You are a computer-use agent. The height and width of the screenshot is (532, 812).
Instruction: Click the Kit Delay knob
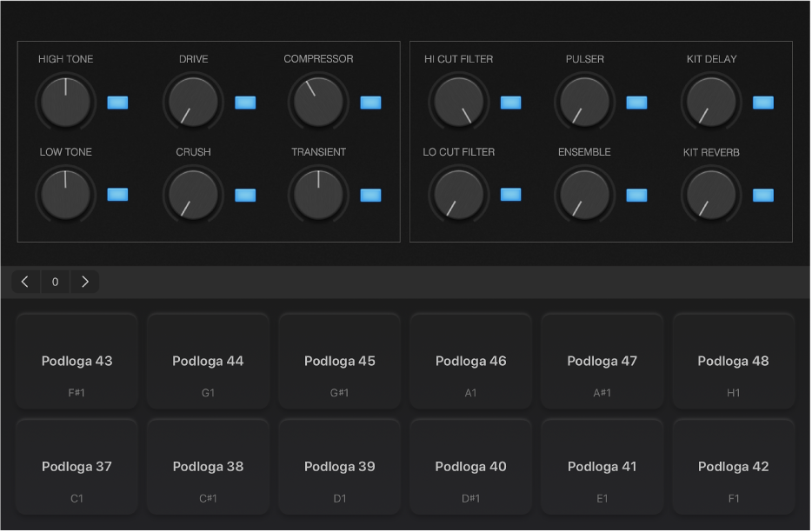[711, 101]
